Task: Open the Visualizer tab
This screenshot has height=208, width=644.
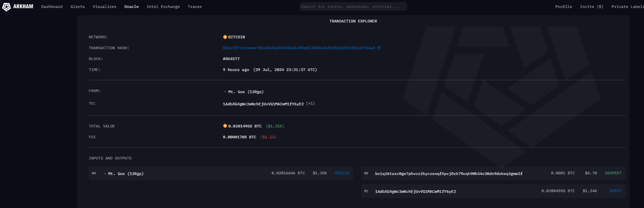Action: tap(104, 7)
